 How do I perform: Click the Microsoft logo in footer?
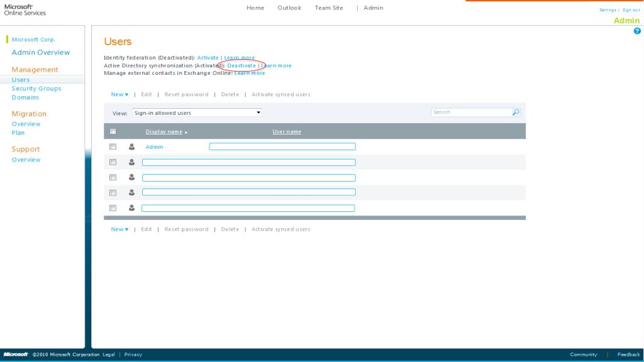[16, 354]
